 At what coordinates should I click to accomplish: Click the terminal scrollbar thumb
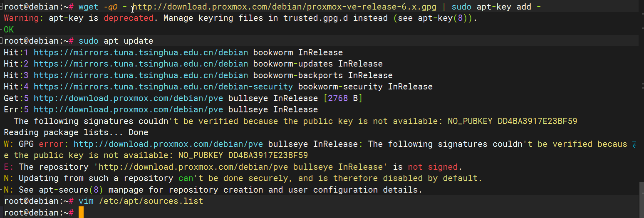641,200
